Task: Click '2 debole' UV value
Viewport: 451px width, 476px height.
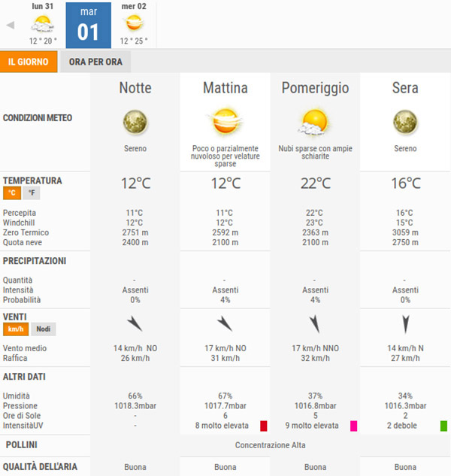Action: 402,426
